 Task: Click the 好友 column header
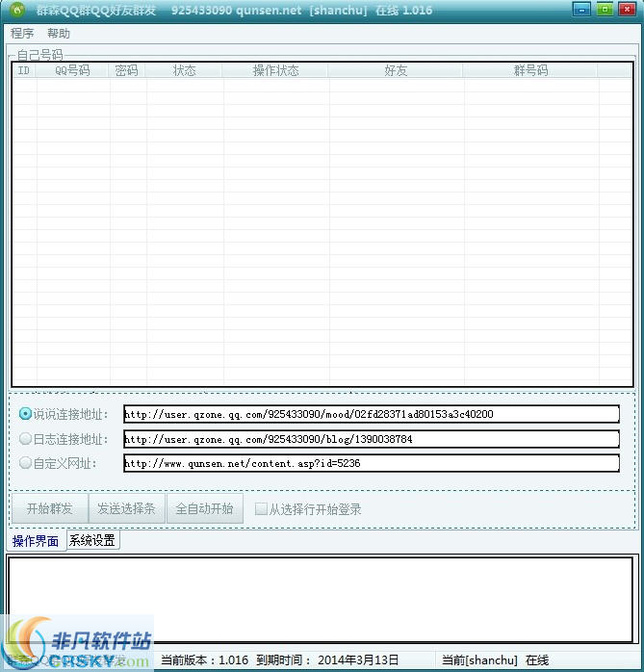click(x=396, y=70)
